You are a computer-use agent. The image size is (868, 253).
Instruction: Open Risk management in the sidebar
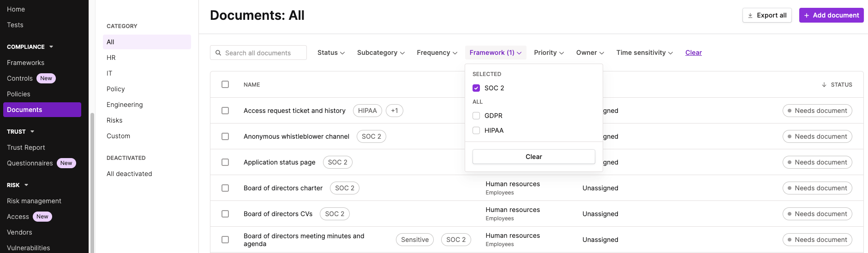coord(34,201)
